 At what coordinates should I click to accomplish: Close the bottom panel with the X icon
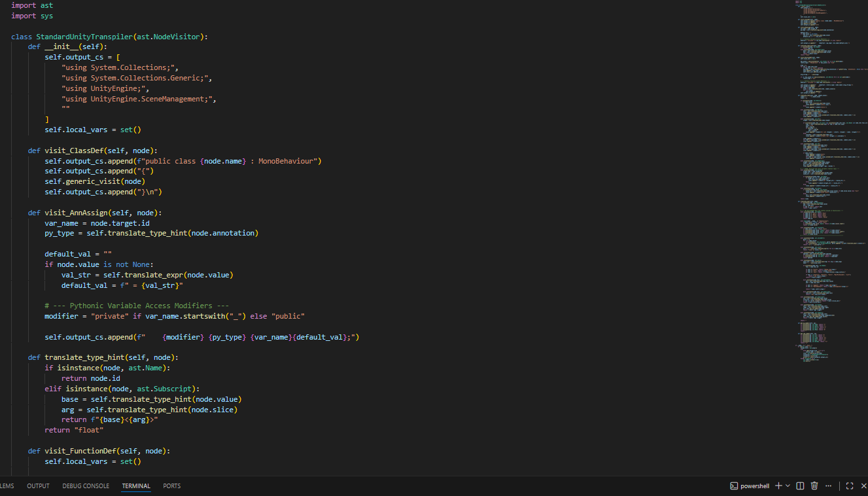click(863, 486)
